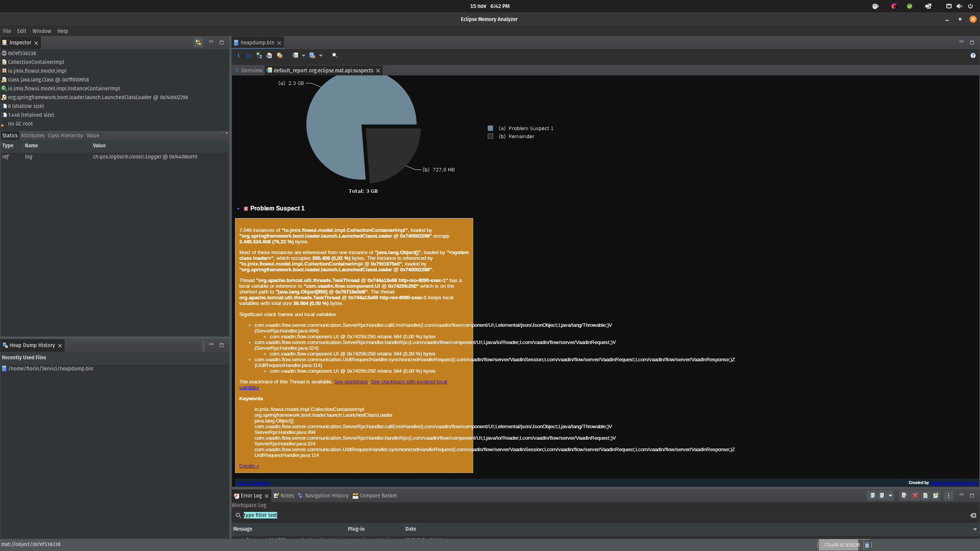The image size is (980, 551).
Task: Click the Problem Suspect 1 legend color swatch
Action: point(490,129)
